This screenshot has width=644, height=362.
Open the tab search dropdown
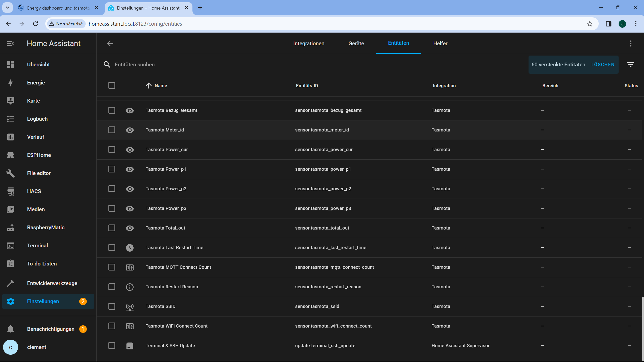coord(8,8)
